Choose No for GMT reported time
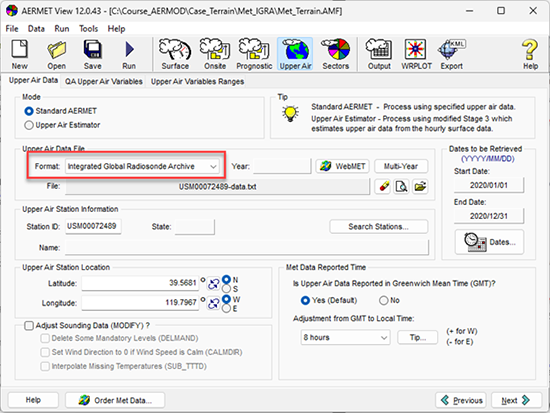 [x=384, y=300]
